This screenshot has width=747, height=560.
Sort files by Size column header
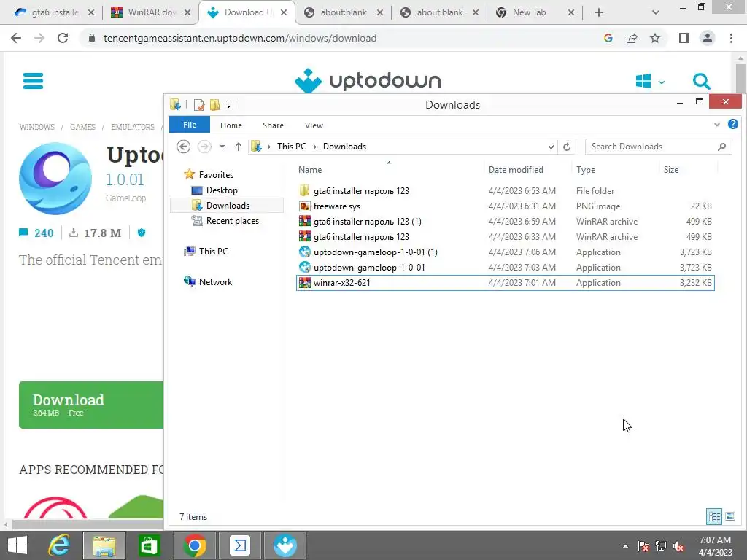pyautogui.click(x=671, y=169)
